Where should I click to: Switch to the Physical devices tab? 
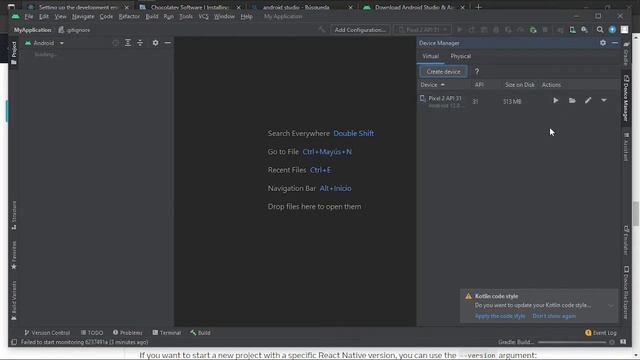460,56
